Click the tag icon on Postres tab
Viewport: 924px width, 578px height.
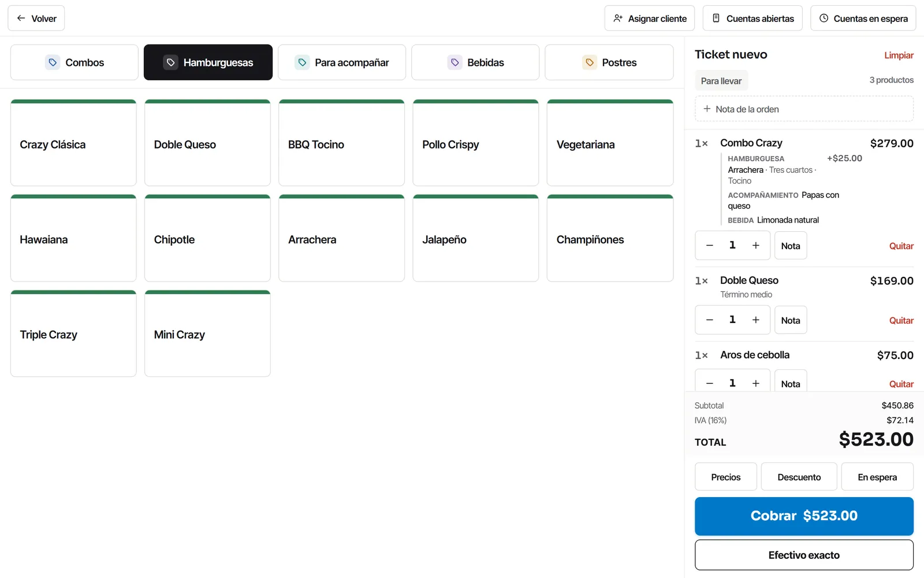(x=590, y=62)
